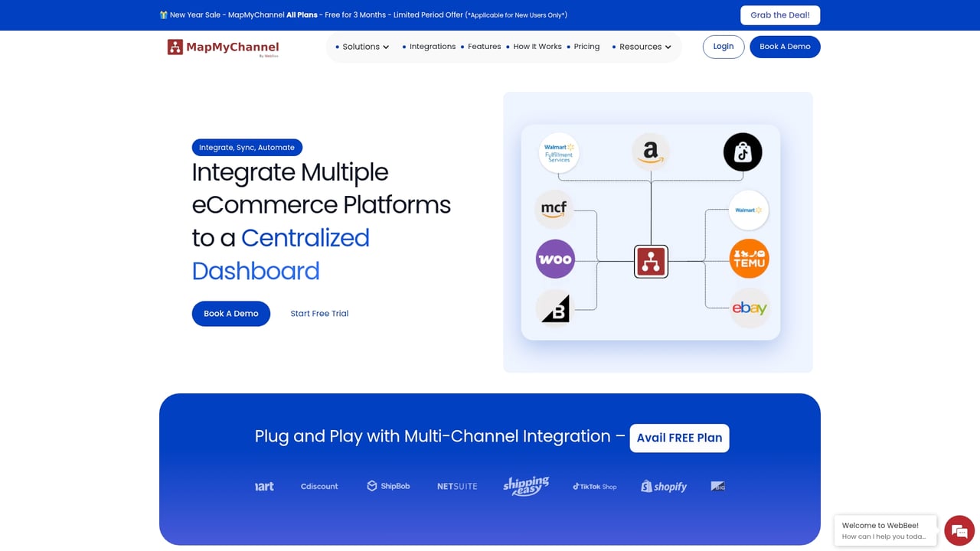Open the Pricing page from the menu
The height and width of the screenshot is (551, 980).
(586, 47)
